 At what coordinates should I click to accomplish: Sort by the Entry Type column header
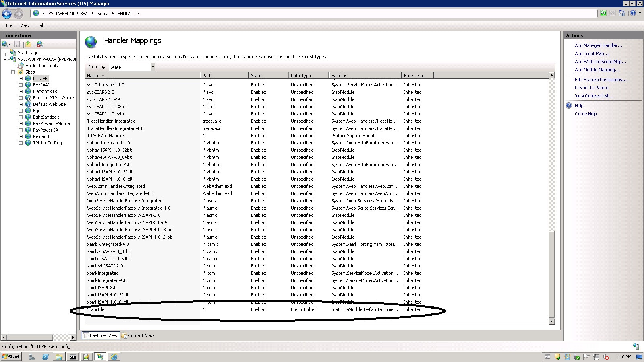(417, 75)
